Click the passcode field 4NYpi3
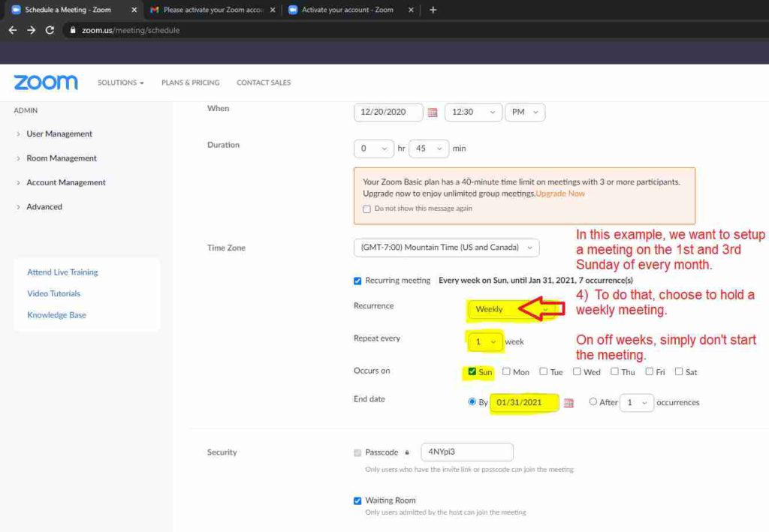Image resolution: width=769 pixels, height=532 pixels. (467, 452)
